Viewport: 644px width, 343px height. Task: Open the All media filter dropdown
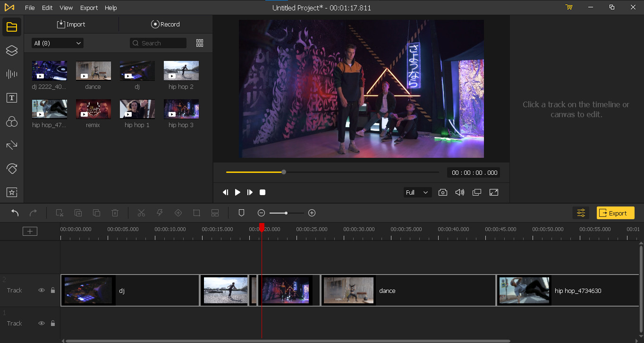click(x=57, y=43)
